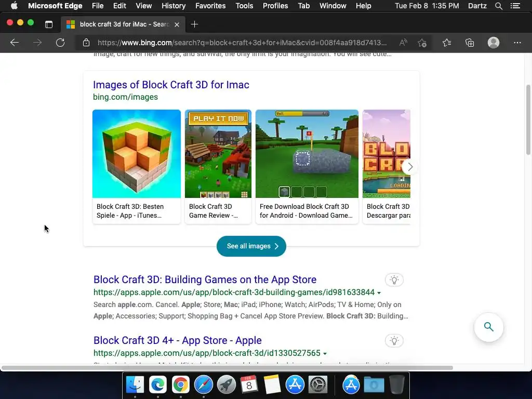Open the bing.com/images link
The image size is (532, 399).
pyautogui.click(x=125, y=97)
